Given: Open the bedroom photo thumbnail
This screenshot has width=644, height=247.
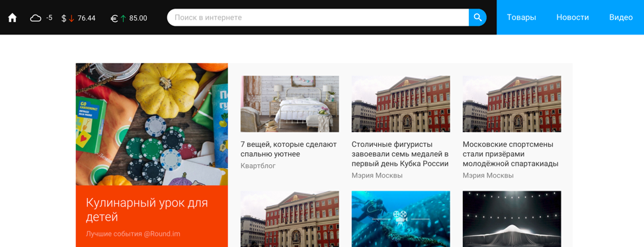Looking at the screenshot, I should [x=290, y=104].
